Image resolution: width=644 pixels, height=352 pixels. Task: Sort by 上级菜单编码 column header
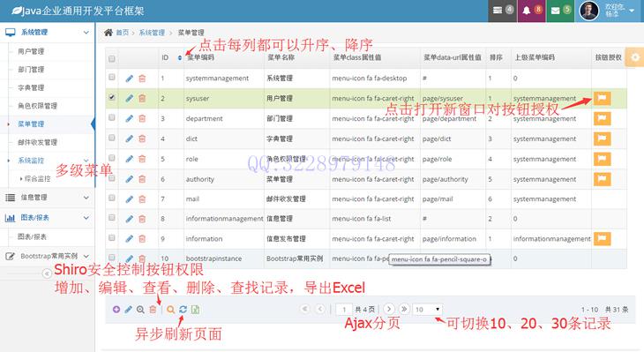pyautogui.click(x=535, y=57)
